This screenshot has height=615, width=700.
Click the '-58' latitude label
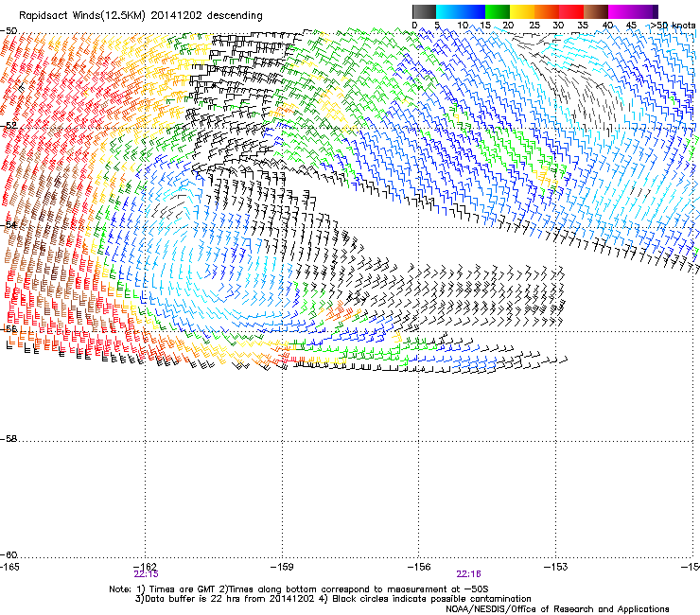[x=9, y=439]
